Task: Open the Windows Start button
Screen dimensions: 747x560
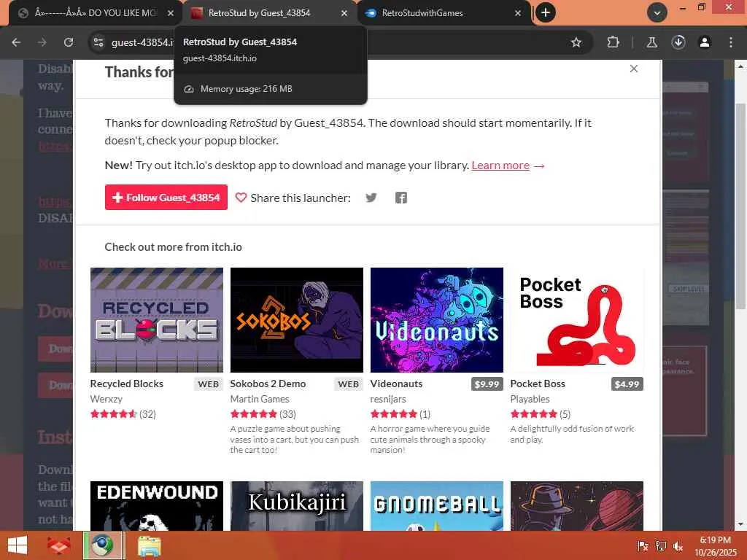Action: point(18,545)
